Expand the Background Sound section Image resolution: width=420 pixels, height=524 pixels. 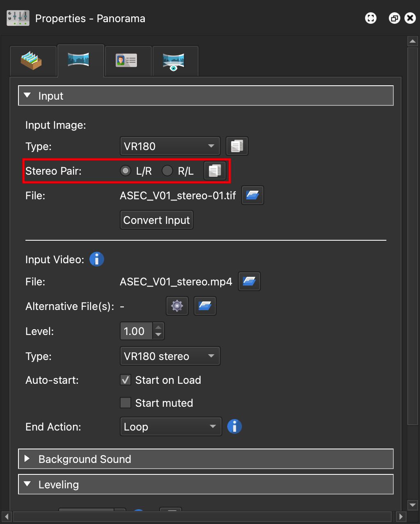(x=27, y=459)
